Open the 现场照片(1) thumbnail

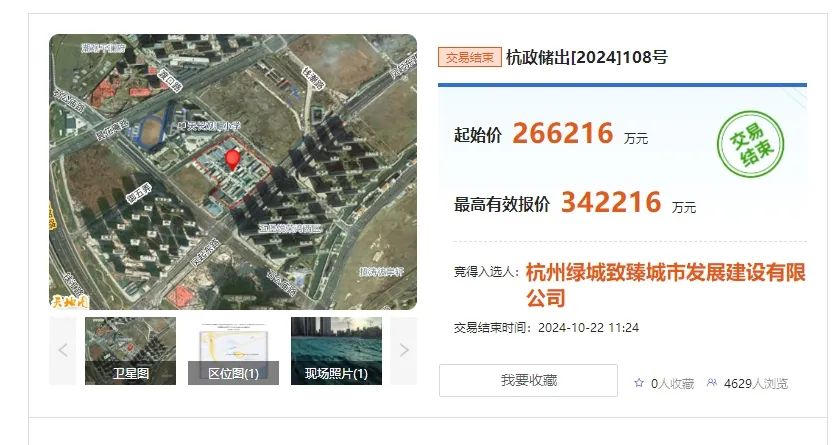click(336, 351)
